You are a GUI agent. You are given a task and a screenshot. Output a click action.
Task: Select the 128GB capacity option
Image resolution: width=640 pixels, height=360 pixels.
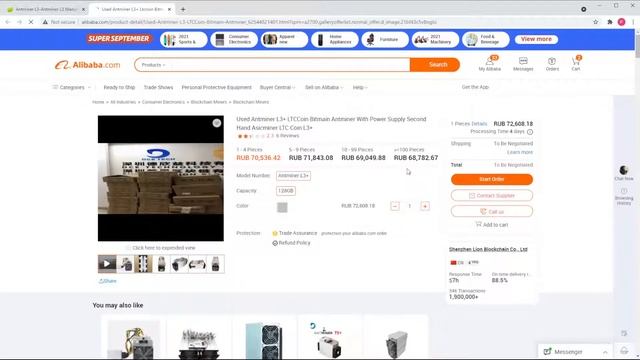click(286, 191)
